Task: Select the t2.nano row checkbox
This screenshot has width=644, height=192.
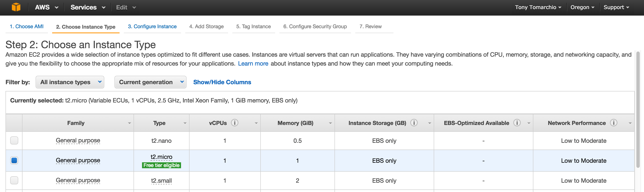Action: click(x=14, y=140)
